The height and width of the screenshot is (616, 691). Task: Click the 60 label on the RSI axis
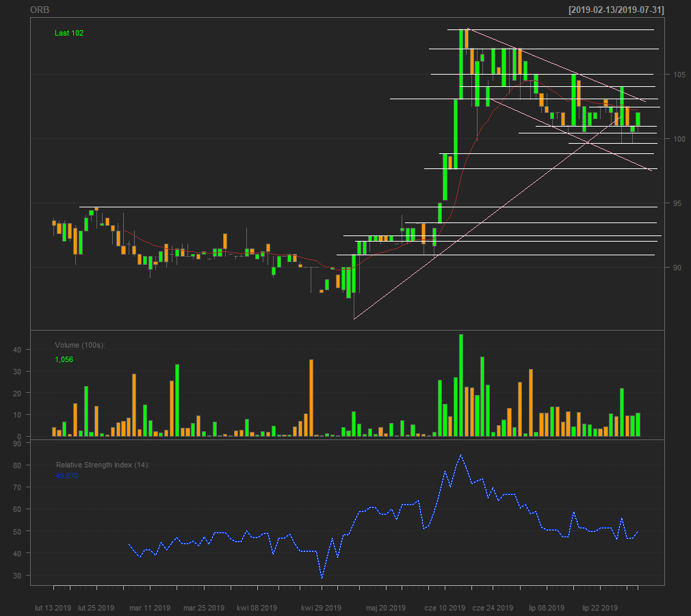17,509
